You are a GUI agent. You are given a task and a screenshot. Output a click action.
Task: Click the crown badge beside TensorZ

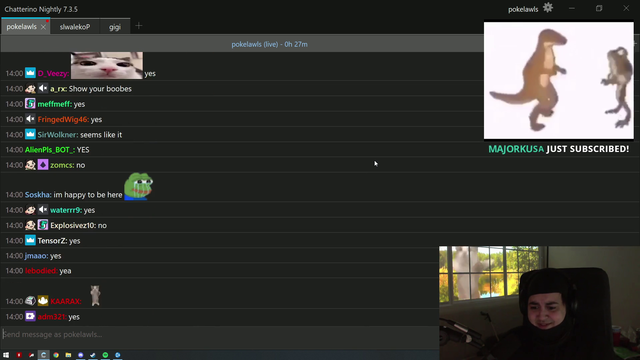[x=30, y=240]
